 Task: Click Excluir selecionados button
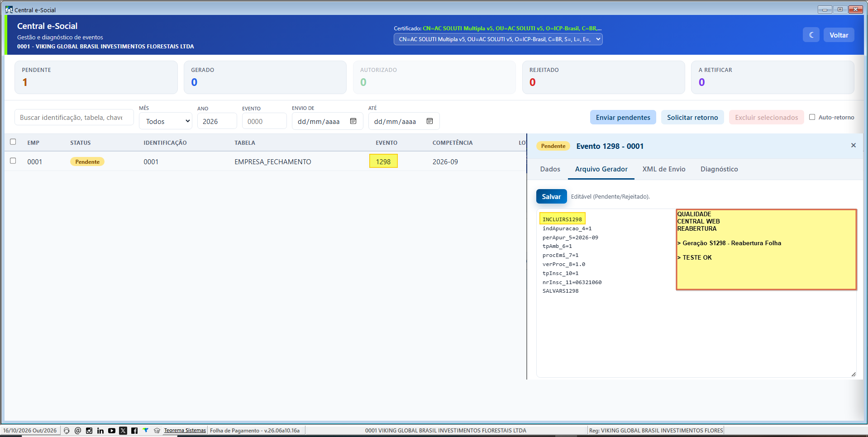click(767, 118)
